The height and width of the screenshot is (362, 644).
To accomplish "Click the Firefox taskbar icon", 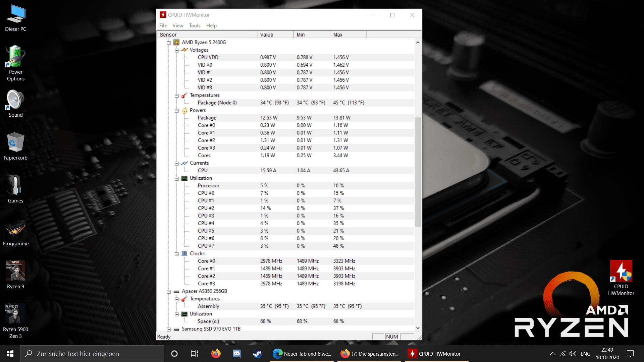I will (x=216, y=354).
